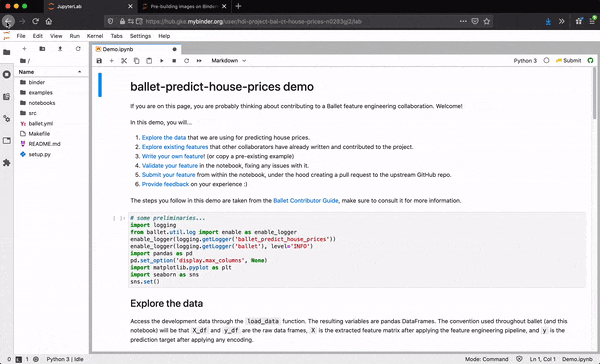Click the New Launcher plus button in file browser
Viewport: 600px width, 364px height.
[24, 49]
